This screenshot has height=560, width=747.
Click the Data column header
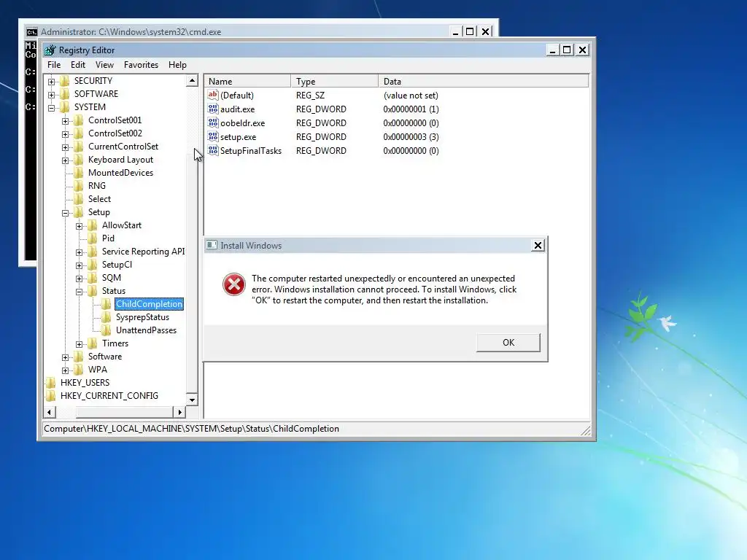pos(484,82)
